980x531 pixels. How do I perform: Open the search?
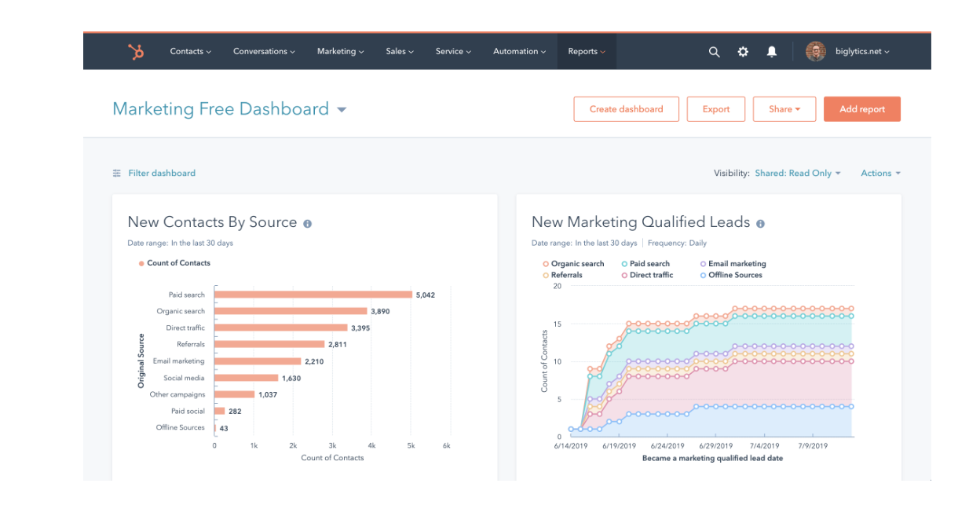[x=714, y=52]
